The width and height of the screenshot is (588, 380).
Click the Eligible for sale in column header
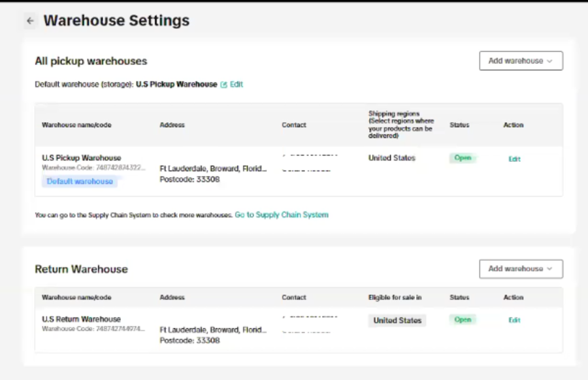(x=395, y=297)
